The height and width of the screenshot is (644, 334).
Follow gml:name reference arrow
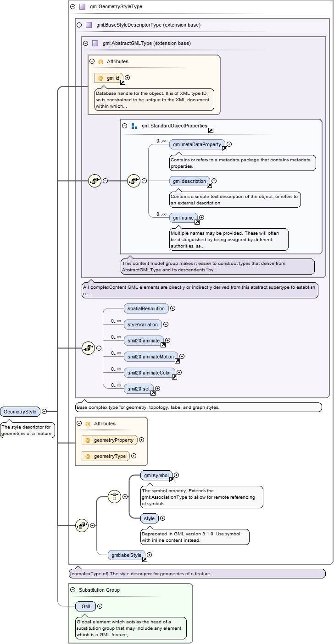tap(197, 222)
